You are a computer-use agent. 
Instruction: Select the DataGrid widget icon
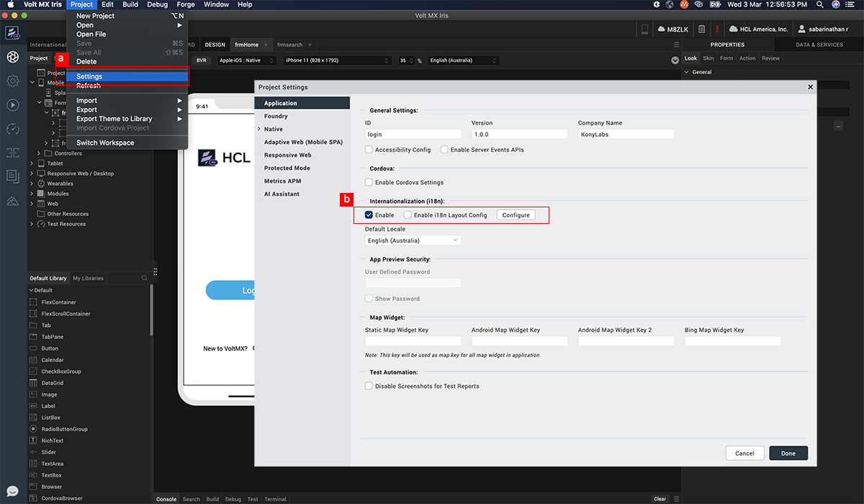[x=33, y=383]
